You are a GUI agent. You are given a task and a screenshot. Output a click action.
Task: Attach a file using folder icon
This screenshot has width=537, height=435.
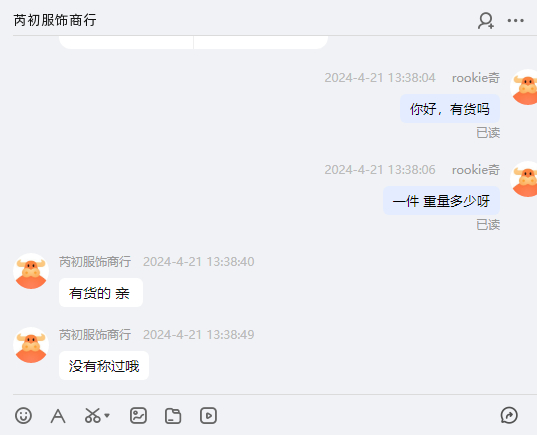pos(173,416)
